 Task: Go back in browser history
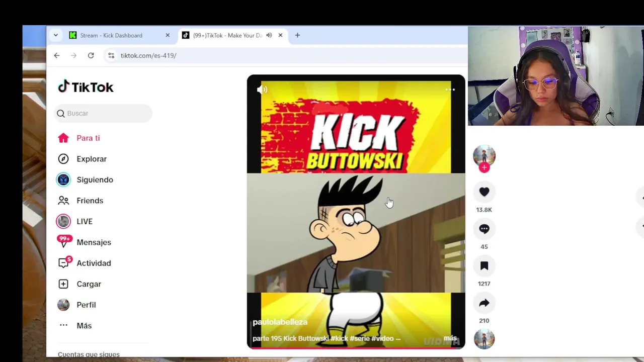click(x=57, y=55)
